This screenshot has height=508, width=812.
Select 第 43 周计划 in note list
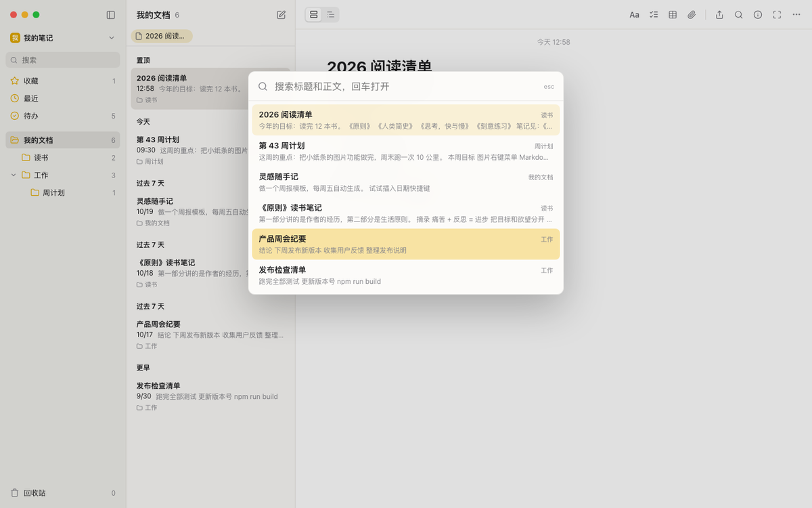point(210,150)
